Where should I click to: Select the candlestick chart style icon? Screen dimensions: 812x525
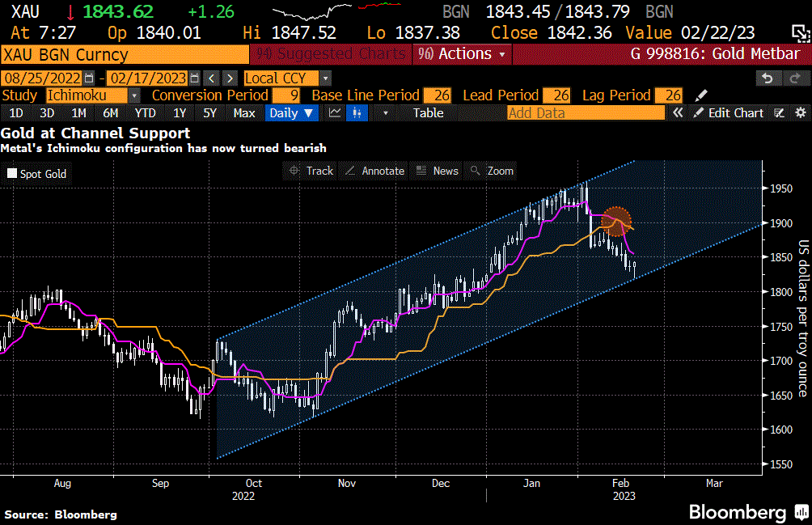click(x=357, y=113)
